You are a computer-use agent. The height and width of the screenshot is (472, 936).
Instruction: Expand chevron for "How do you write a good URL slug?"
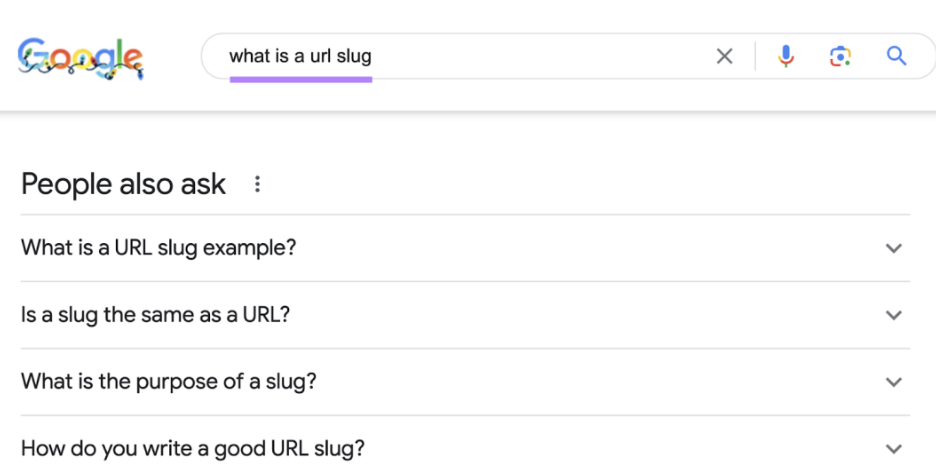coord(894,449)
